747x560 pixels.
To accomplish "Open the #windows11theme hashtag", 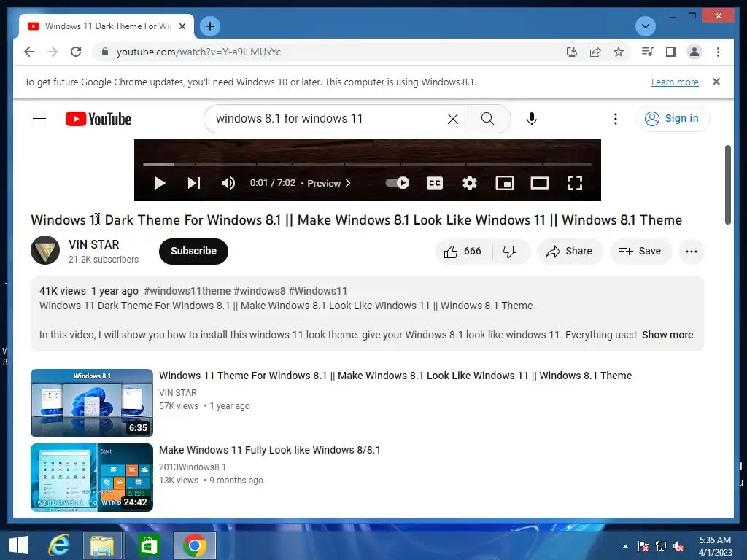I will (x=187, y=291).
